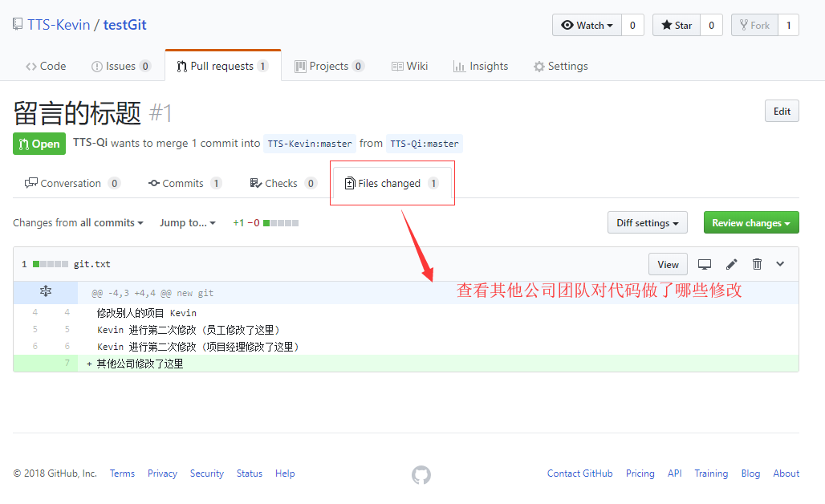Open the Projects tab

tap(329, 67)
